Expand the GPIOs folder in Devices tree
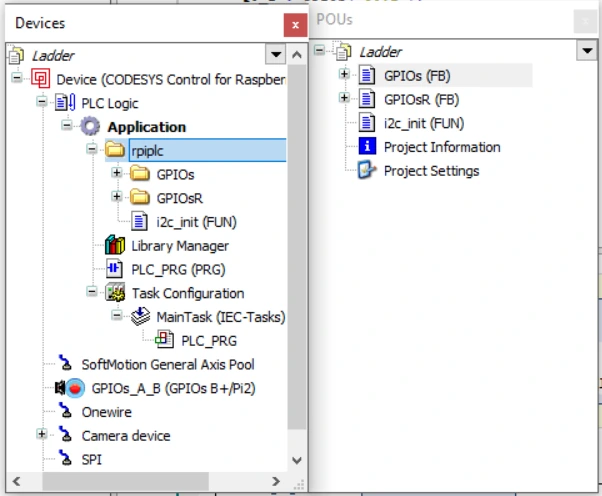The image size is (602, 496). 116,172
